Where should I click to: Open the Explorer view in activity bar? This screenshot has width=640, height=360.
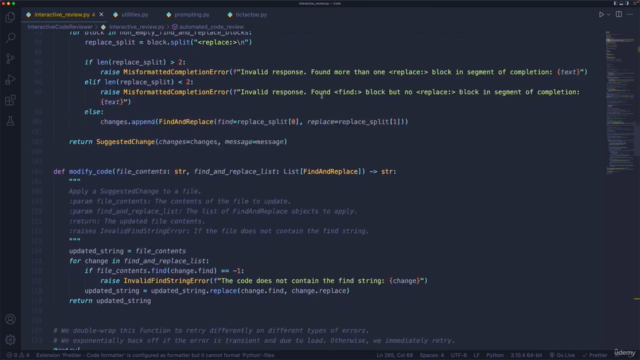tap(10, 17)
